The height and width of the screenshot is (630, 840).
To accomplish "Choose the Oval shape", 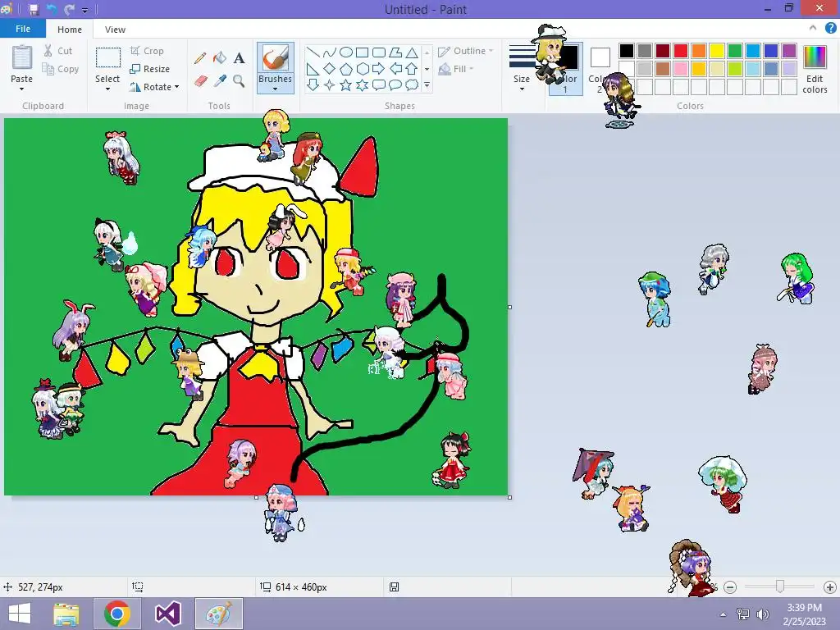I will point(346,52).
